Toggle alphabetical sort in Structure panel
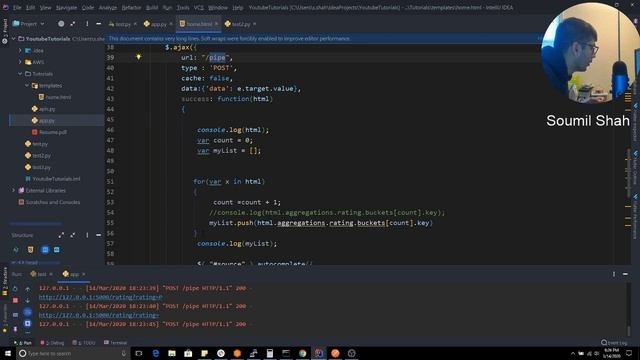Image resolution: width=640 pixels, height=360 pixels. pyautogui.click(x=16, y=250)
